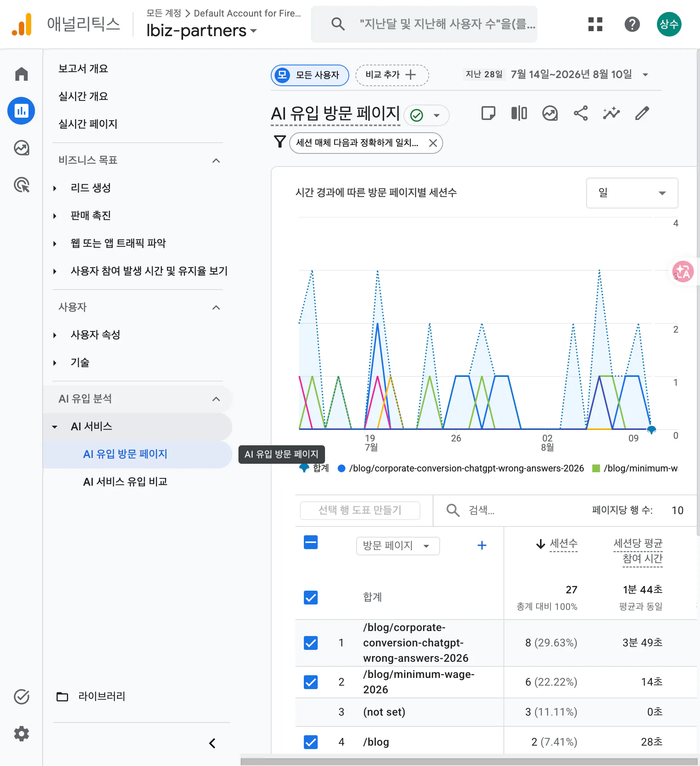Check the (not set) row
Viewport: 700px width, 766px height.
(x=311, y=712)
